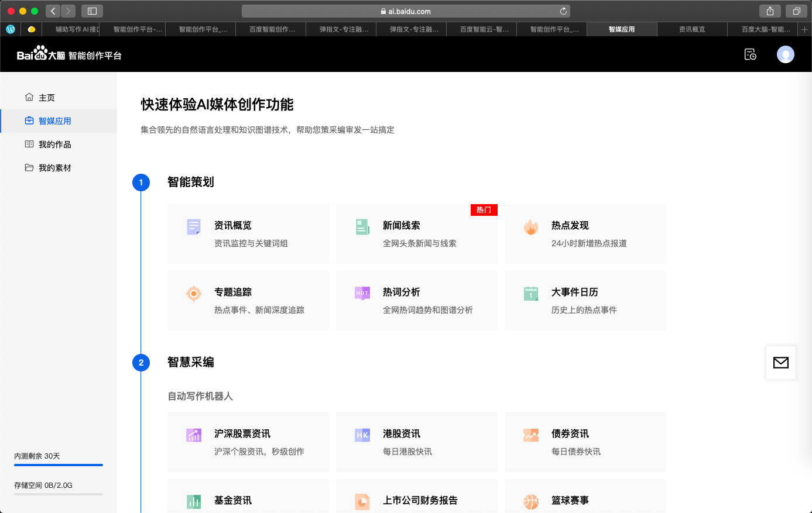The height and width of the screenshot is (513, 812).
Task: Open 我的素材 in the sidebar
Action: coord(54,168)
